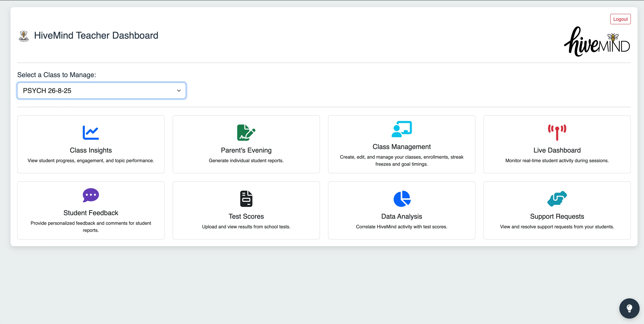The height and width of the screenshot is (324, 644).
Task: Click 'View student progress, engagement, and topic performance.'
Action: coord(91,160)
